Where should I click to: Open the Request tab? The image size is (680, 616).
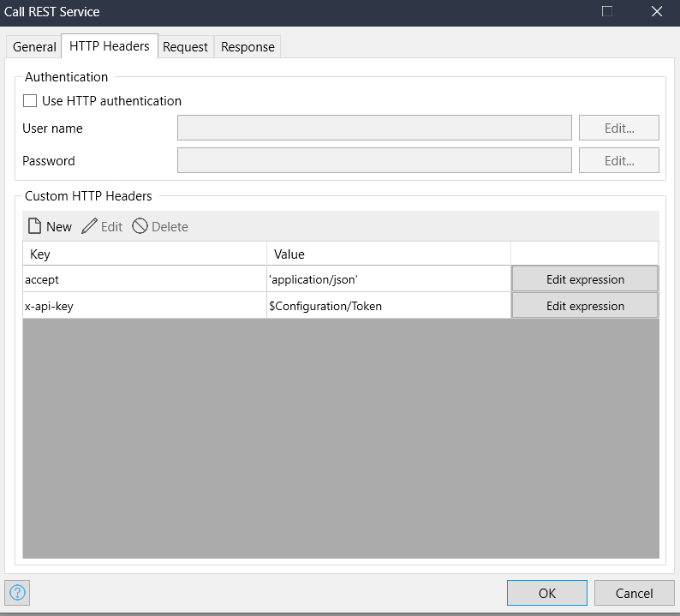pyautogui.click(x=185, y=47)
